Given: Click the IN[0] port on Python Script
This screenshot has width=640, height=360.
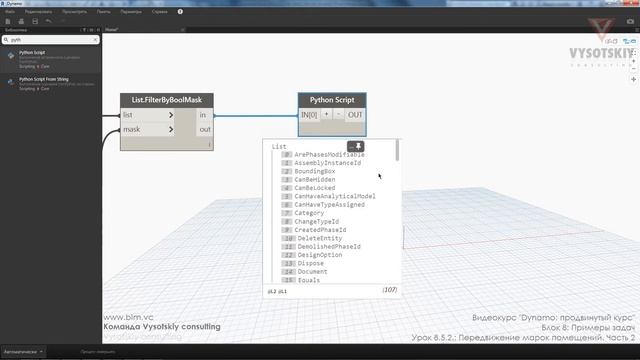Looking at the screenshot, I should tap(309, 115).
